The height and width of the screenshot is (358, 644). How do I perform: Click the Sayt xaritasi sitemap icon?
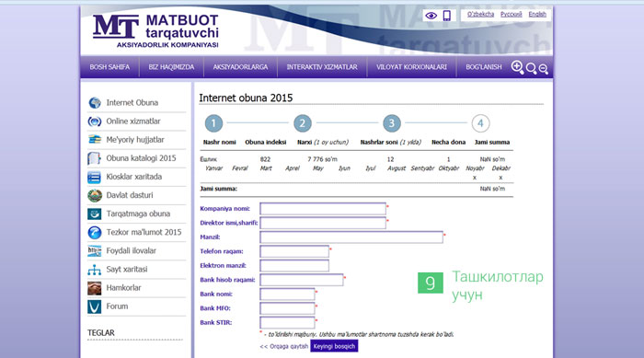[x=95, y=270]
